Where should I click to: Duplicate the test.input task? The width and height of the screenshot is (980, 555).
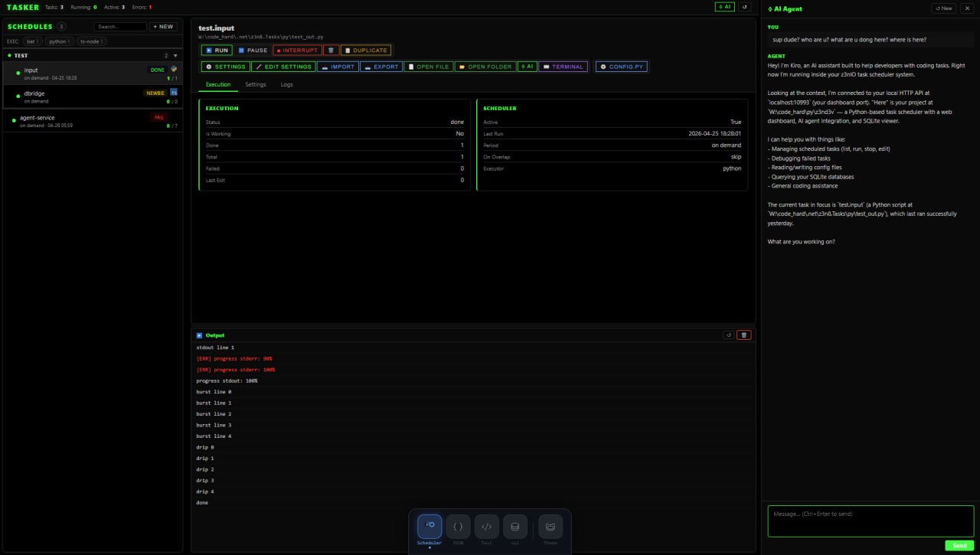point(366,51)
